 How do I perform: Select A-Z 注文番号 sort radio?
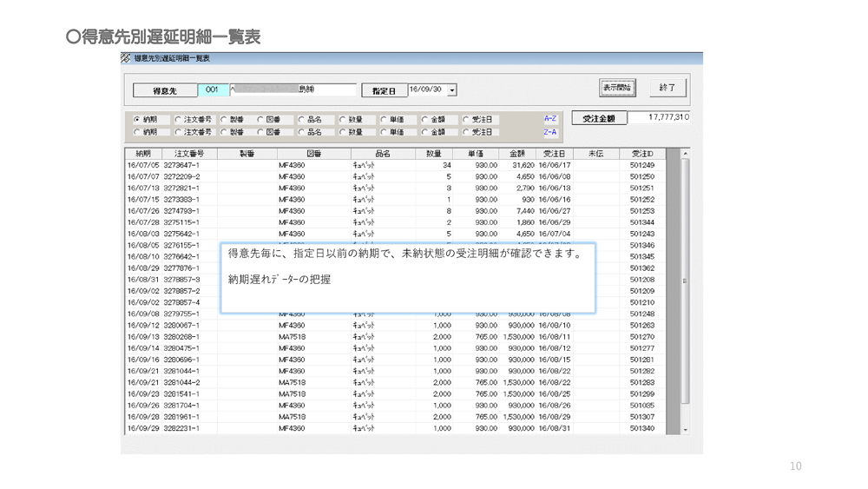coord(178,119)
